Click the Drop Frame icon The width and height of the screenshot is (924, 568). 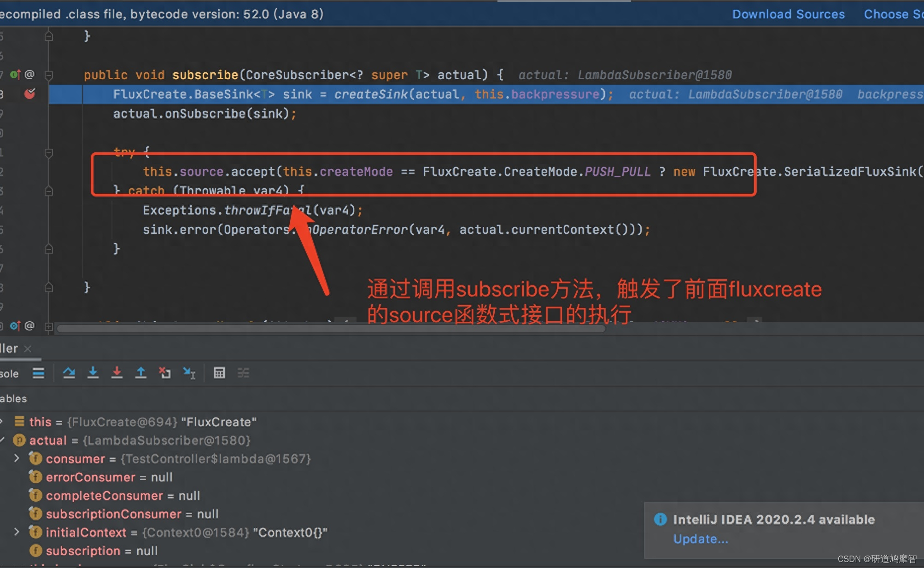tap(165, 373)
